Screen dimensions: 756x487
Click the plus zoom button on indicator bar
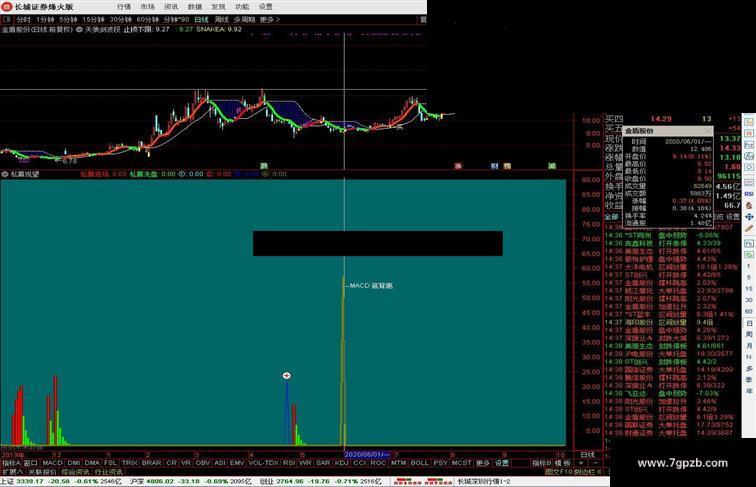(x=581, y=462)
